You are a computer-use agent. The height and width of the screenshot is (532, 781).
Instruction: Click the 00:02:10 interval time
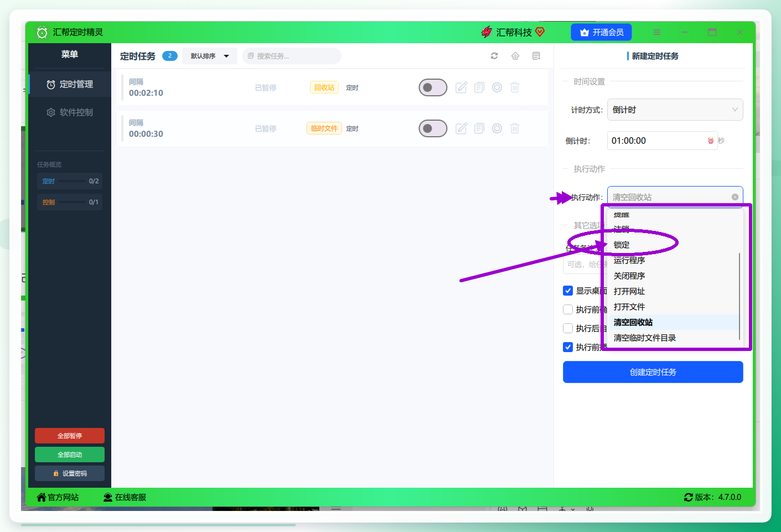tap(146, 93)
